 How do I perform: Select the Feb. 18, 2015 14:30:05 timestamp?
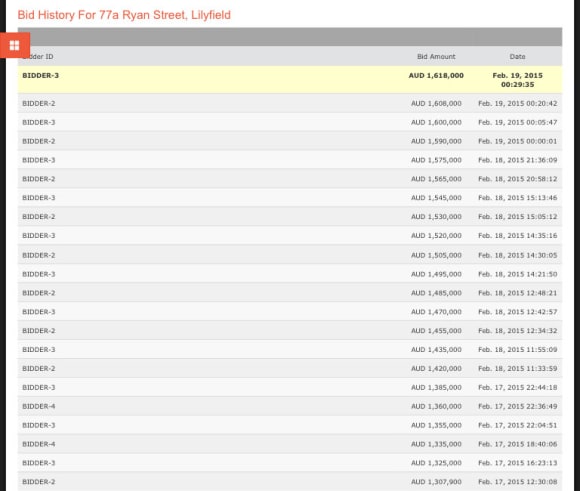tap(517, 255)
